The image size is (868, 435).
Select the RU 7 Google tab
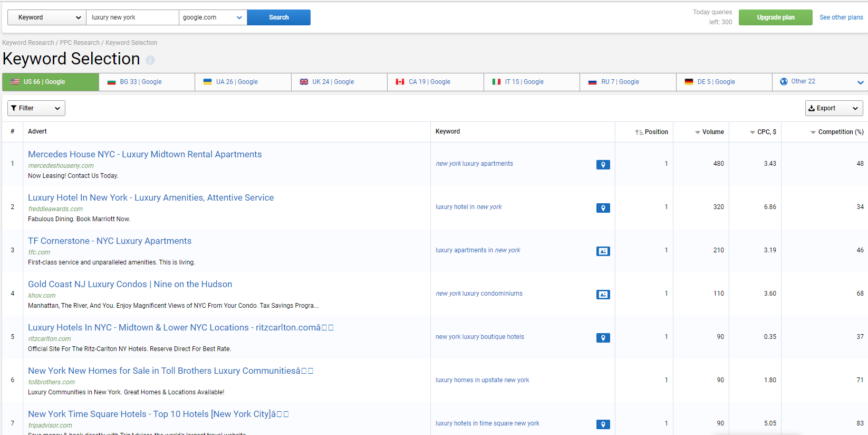(628, 82)
